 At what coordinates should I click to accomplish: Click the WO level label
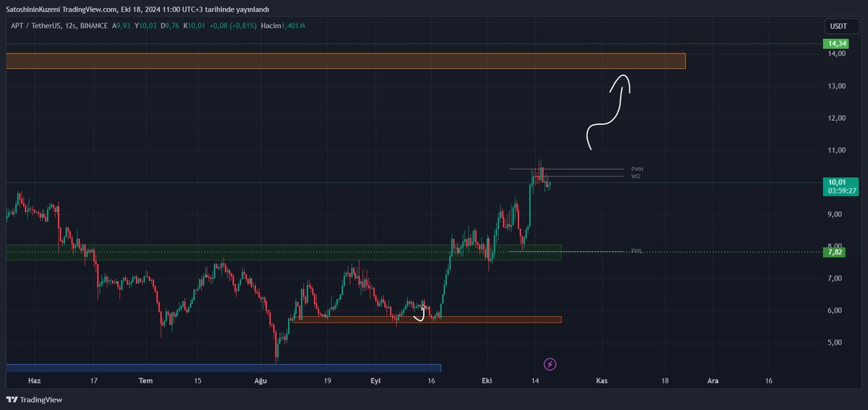tap(635, 176)
